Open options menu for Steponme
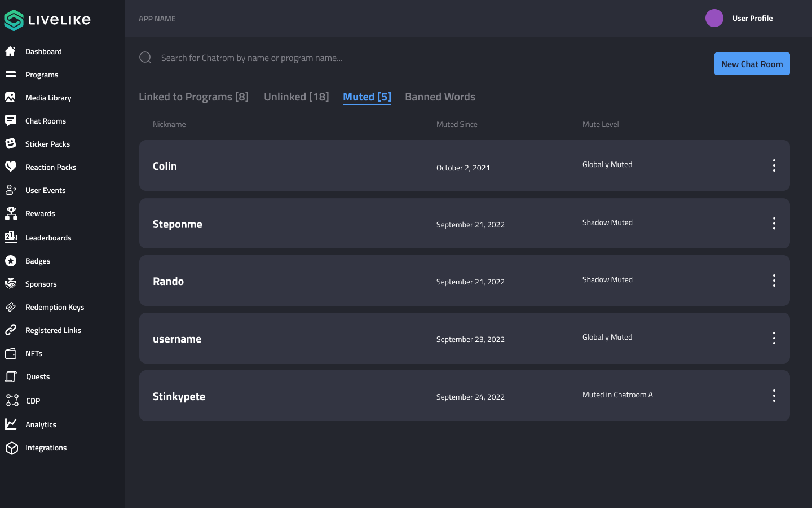The image size is (812, 508). 774,224
